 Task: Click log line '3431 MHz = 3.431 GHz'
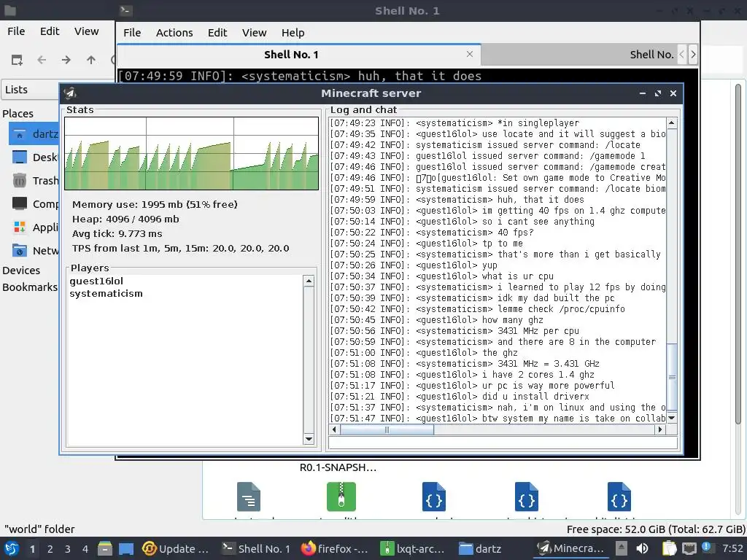[x=465, y=364]
